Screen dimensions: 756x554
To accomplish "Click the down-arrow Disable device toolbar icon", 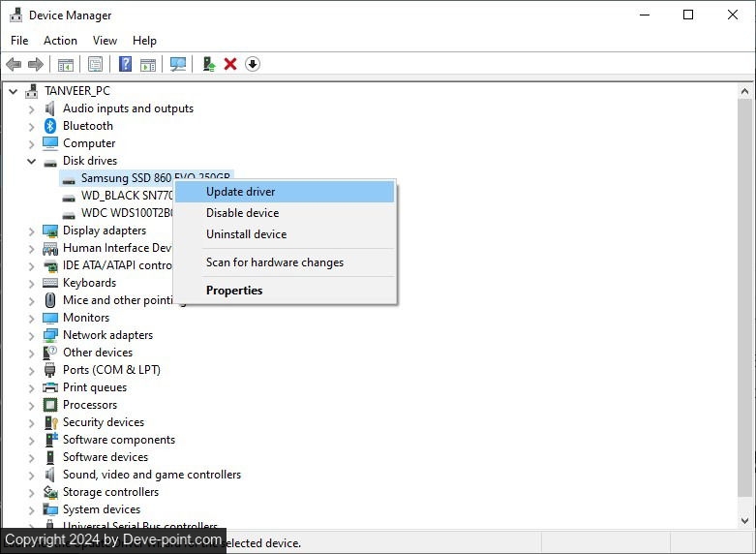I will pyautogui.click(x=253, y=64).
